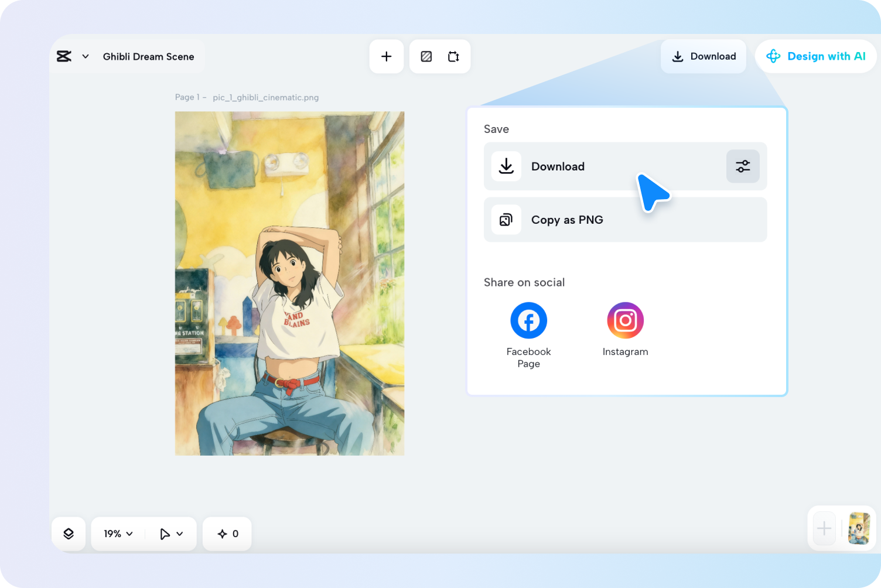Screen dimensions: 881x588
Task: Expand the 19% zoom level dropdown
Action: [118, 534]
